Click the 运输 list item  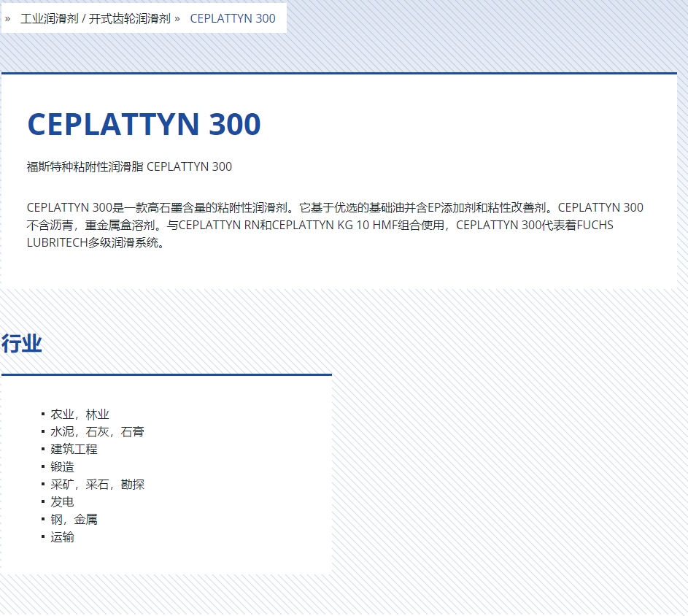point(62,537)
